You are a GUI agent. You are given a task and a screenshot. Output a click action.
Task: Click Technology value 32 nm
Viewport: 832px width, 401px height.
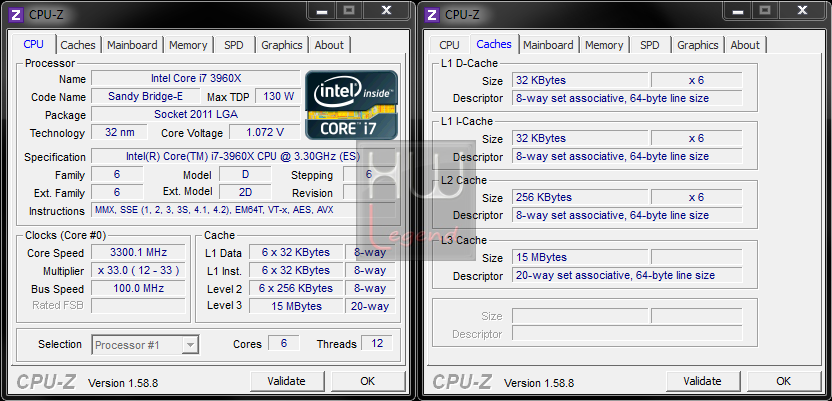pyautogui.click(x=119, y=133)
